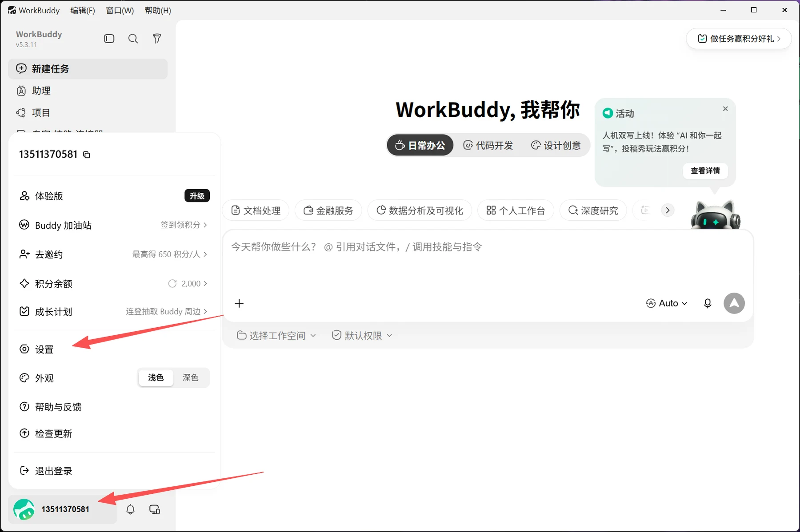Open the 默认权限 dropdown

362,335
